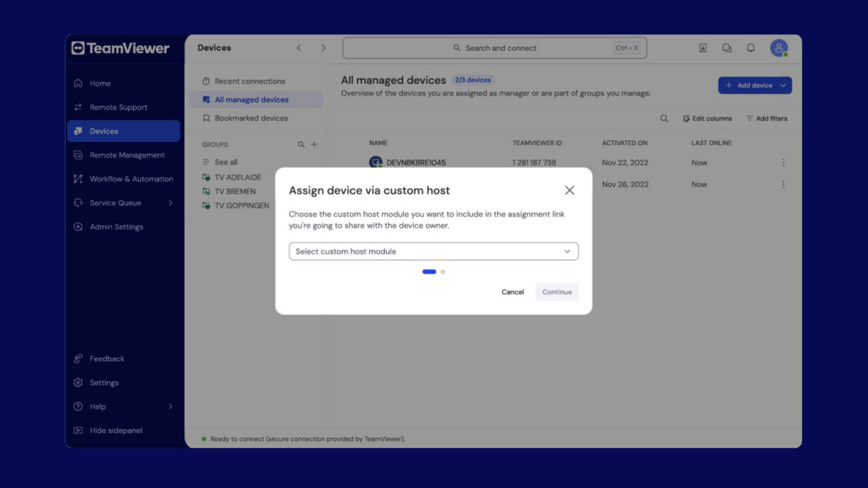Open Help in the sidebar
Screen dimensions: 868x488
coord(123,407)
